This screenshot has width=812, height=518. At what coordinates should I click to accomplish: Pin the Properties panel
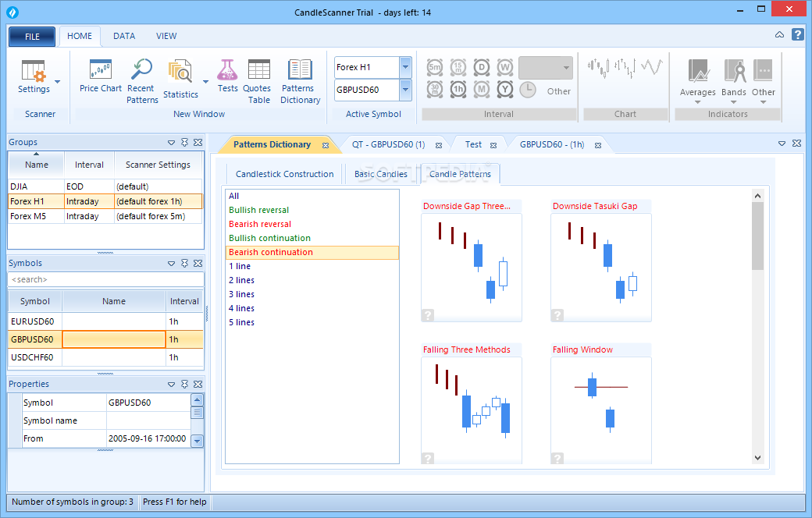[185, 384]
